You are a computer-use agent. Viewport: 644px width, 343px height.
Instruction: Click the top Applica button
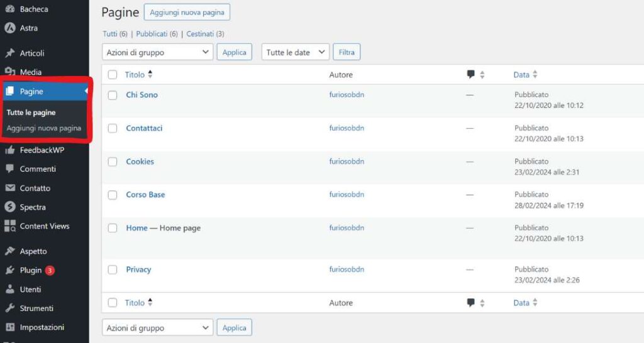pos(234,52)
